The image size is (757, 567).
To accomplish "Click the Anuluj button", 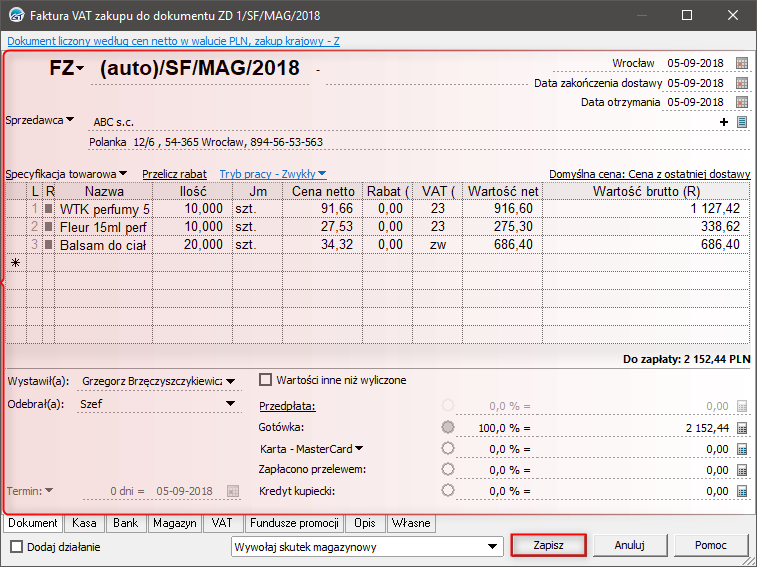I will (630, 545).
